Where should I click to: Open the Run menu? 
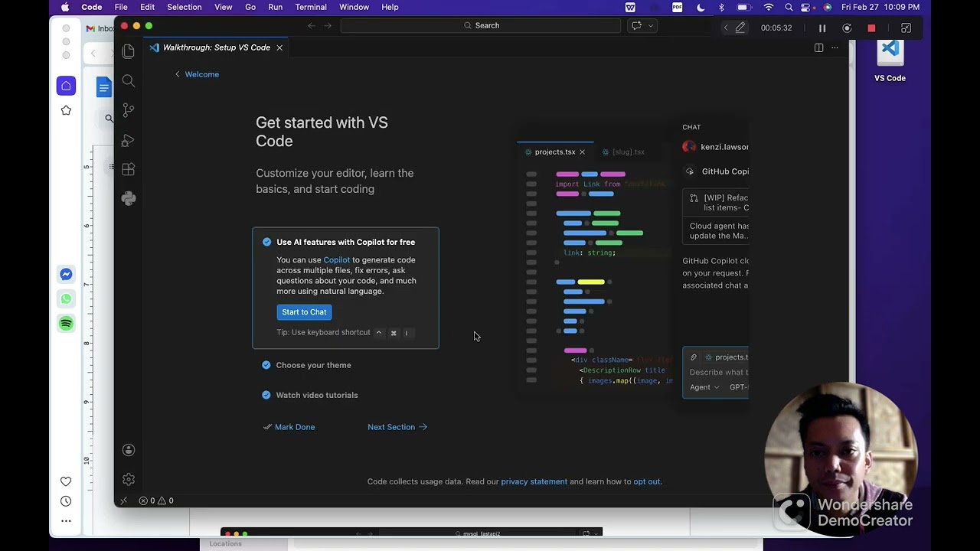pos(275,7)
